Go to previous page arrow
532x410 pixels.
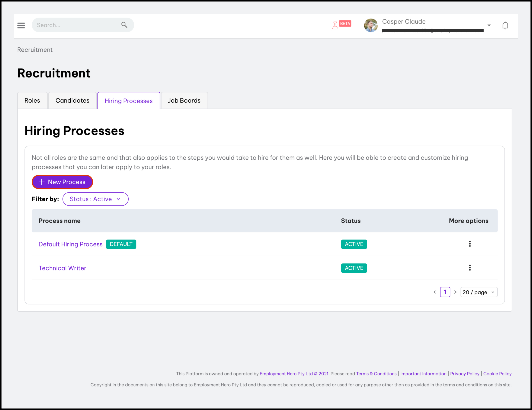click(435, 292)
